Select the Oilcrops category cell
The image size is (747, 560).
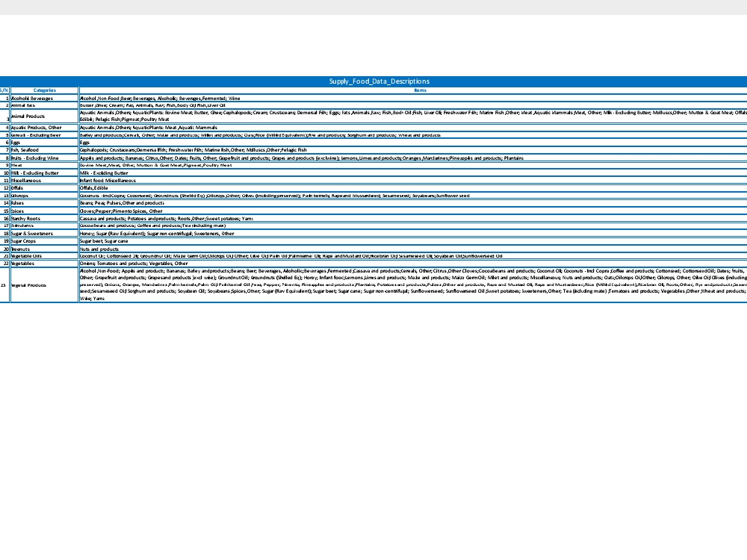click(x=44, y=196)
